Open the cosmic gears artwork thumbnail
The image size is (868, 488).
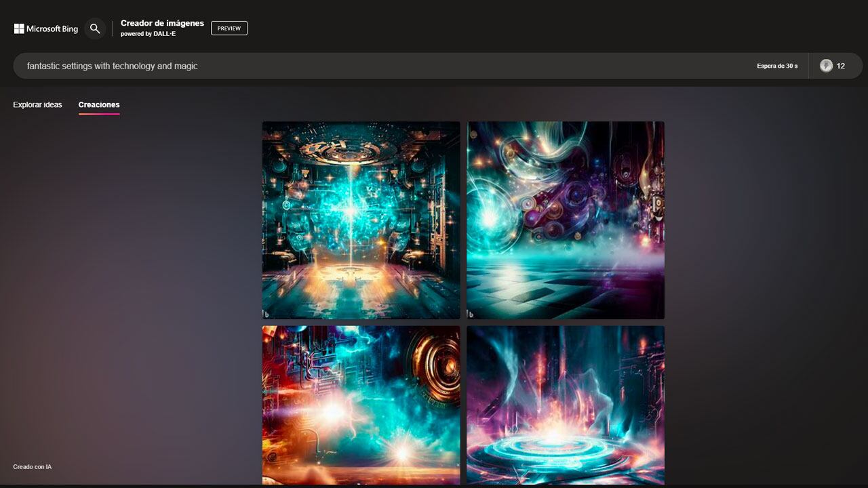click(566, 220)
